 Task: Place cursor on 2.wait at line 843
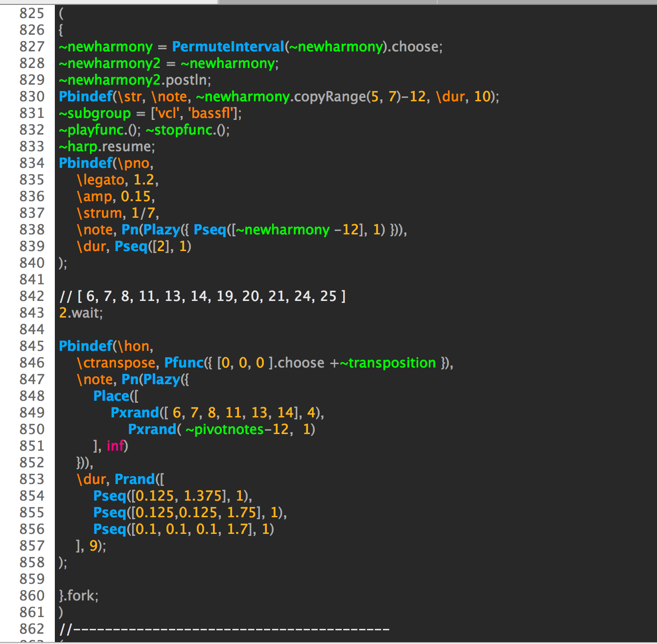click(81, 313)
